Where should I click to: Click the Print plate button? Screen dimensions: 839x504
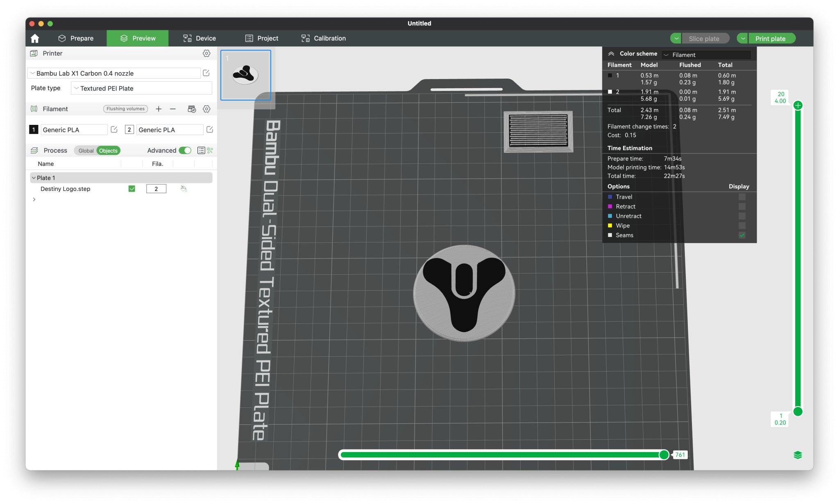(x=770, y=38)
